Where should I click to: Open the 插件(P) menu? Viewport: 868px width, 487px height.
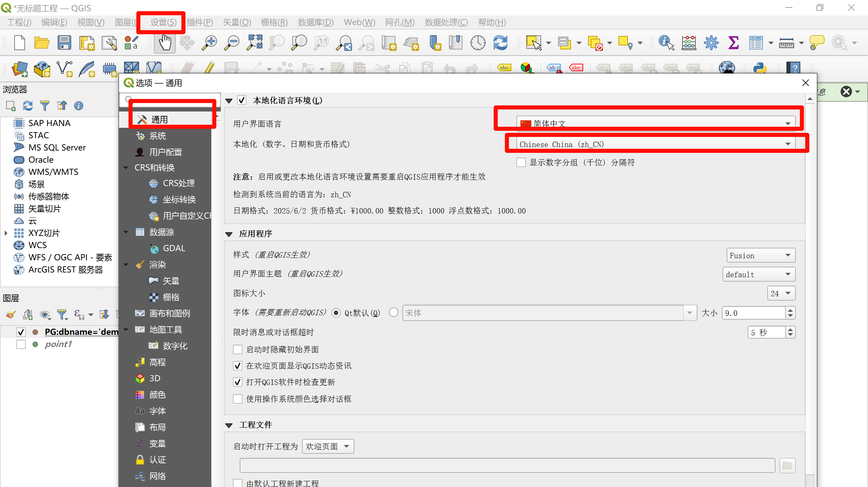coord(200,22)
